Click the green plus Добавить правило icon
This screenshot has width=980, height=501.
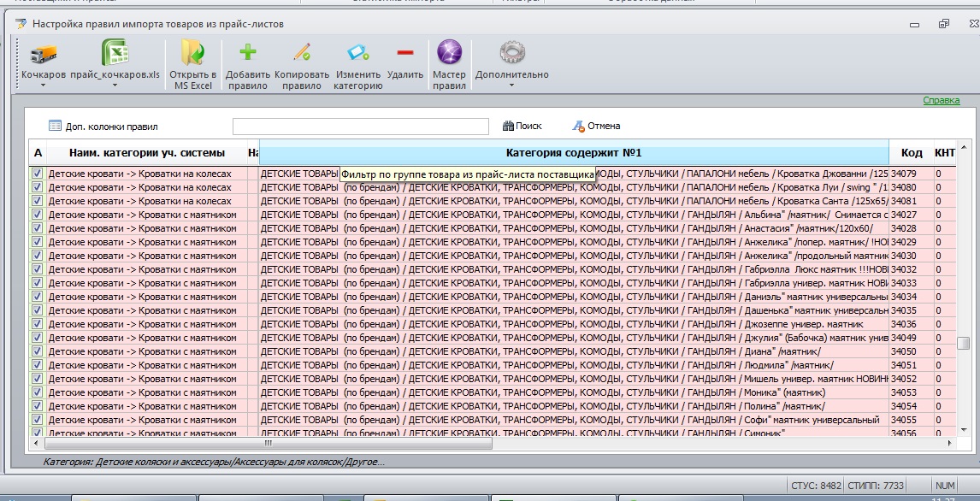pyautogui.click(x=248, y=51)
